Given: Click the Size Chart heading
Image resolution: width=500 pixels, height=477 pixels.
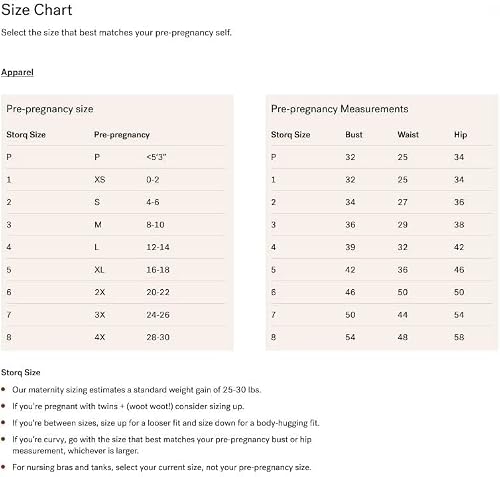Looking at the screenshot, I should click(x=36, y=10).
